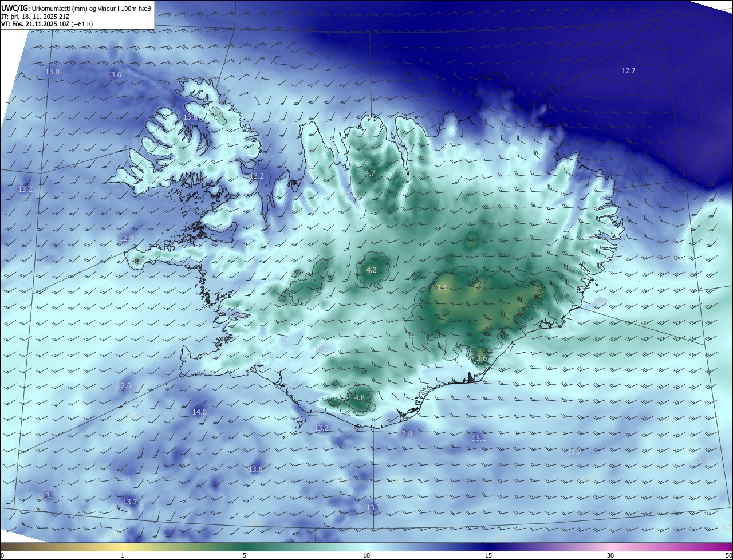Click the 17.2 value over the northeast sea

[628, 71]
